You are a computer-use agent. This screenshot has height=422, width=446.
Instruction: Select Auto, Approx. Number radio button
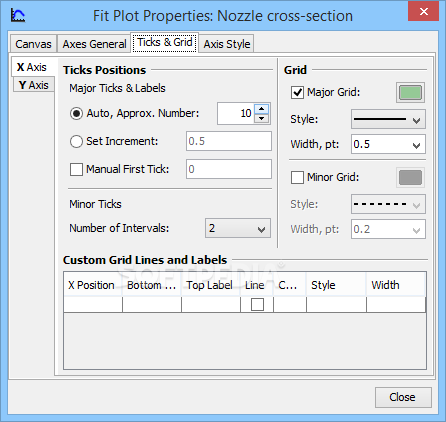point(76,114)
